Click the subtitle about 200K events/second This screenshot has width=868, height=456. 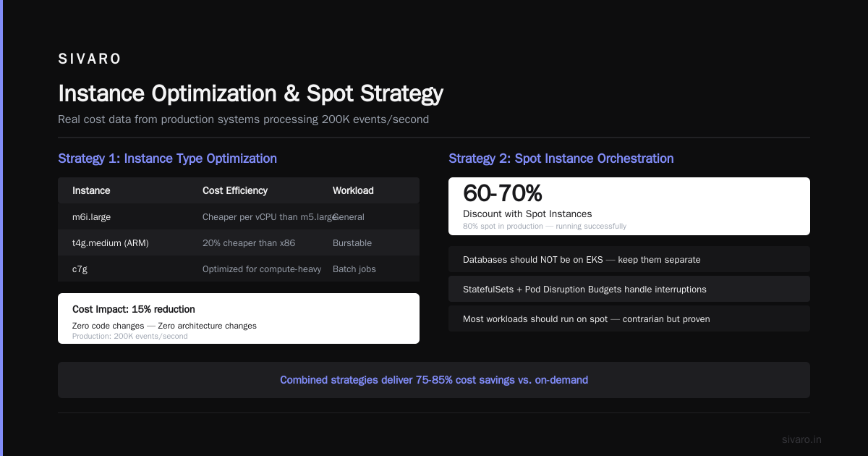[x=243, y=119]
